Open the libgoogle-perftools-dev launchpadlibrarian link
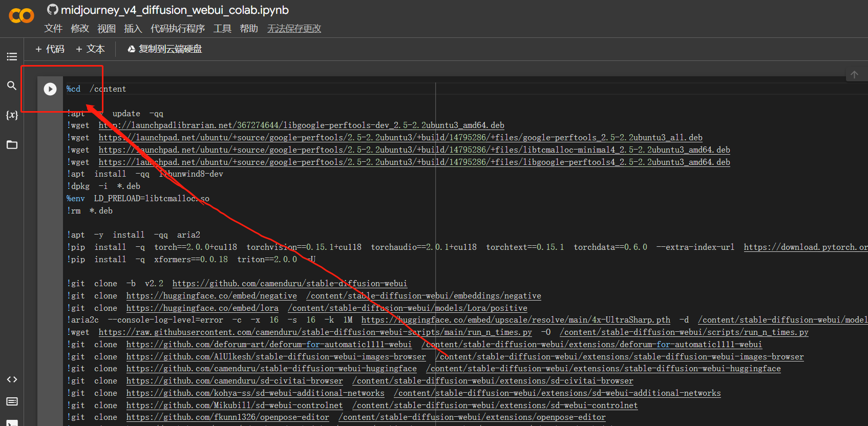The height and width of the screenshot is (426, 868). click(x=302, y=125)
